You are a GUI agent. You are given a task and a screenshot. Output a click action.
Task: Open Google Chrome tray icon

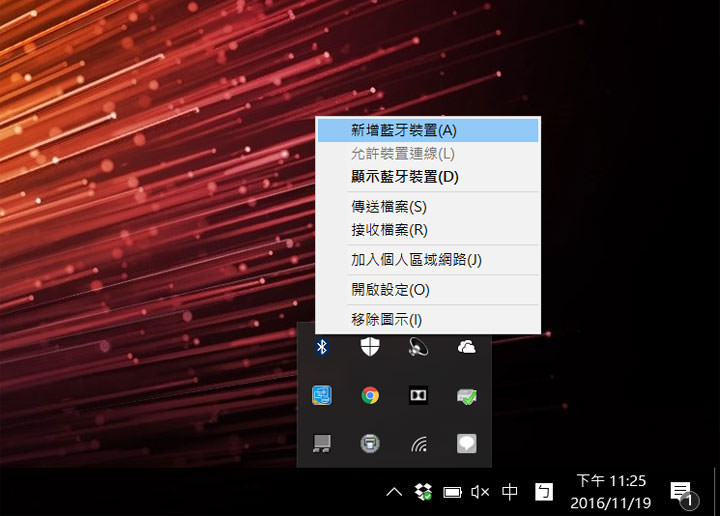coord(370,395)
